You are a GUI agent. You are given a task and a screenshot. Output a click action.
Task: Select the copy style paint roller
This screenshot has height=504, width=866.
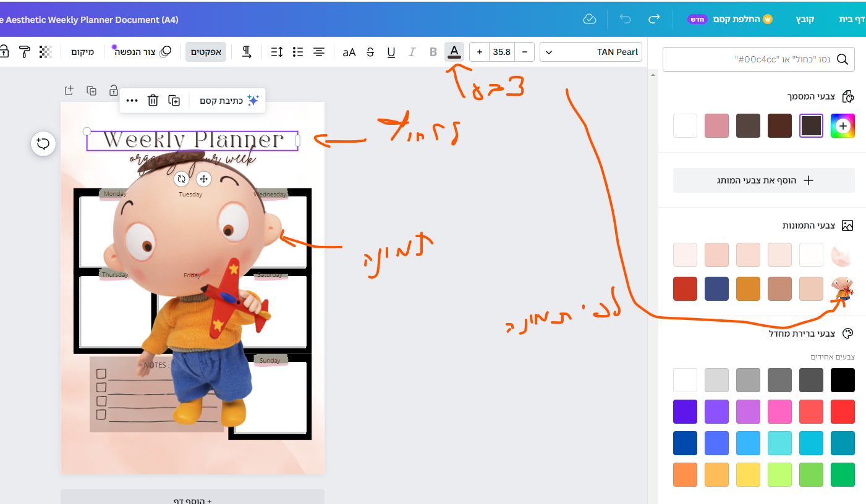tap(25, 52)
